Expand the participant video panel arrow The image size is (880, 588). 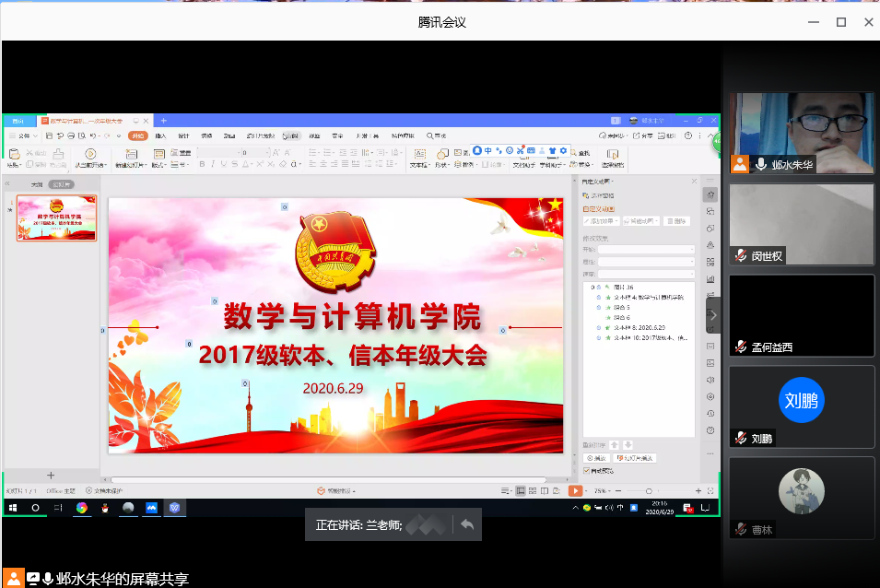(712, 315)
